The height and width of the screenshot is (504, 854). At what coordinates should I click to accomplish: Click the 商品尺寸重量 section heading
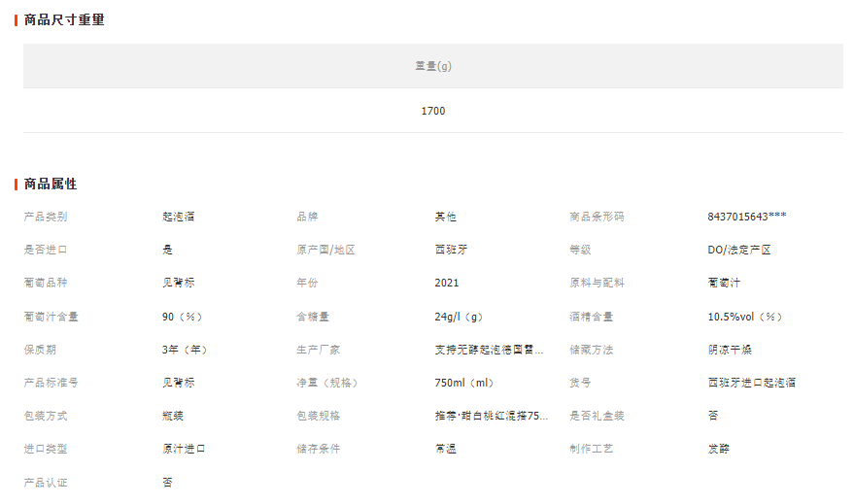click(x=64, y=19)
